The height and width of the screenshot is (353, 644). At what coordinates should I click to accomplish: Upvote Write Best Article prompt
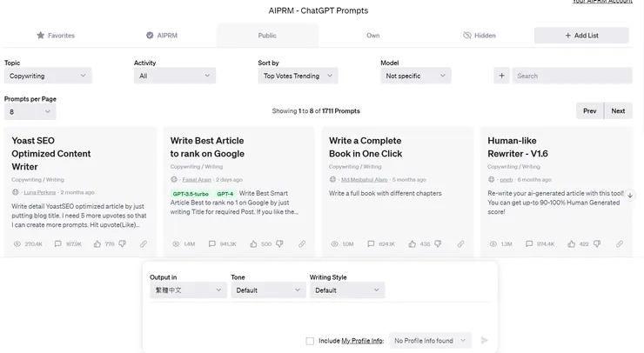(253, 243)
